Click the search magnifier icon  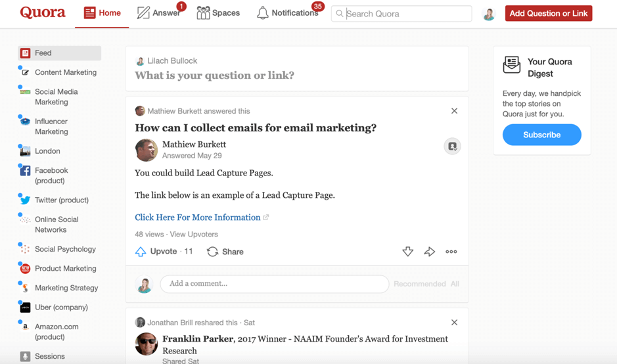coord(339,14)
